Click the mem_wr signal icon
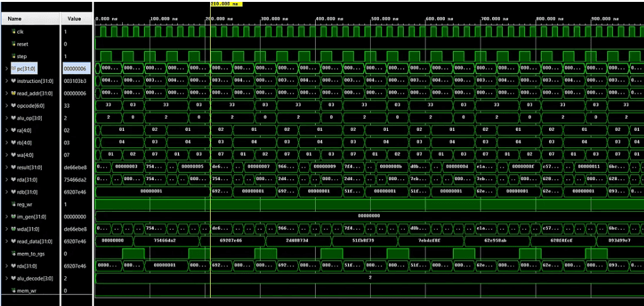Image resolution: width=644 pixels, height=306 pixels. pyautogui.click(x=13, y=290)
